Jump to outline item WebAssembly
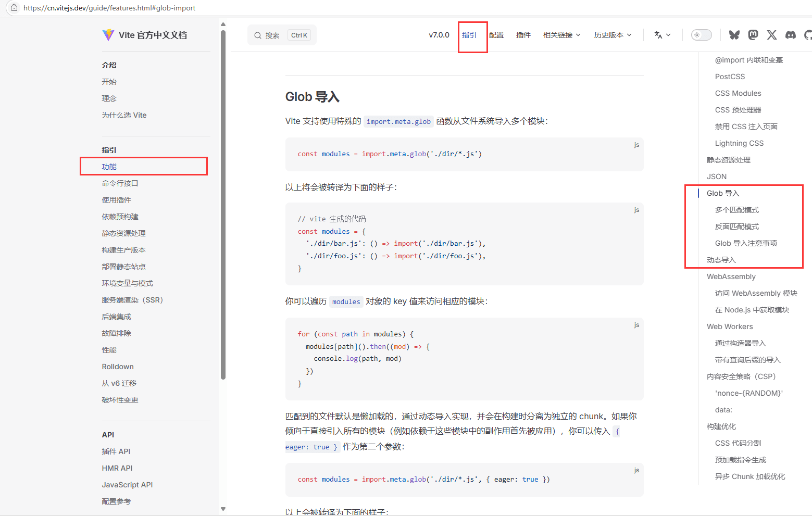Image resolution: width=812 pixels, height=516 pixels. click(731, 276)
